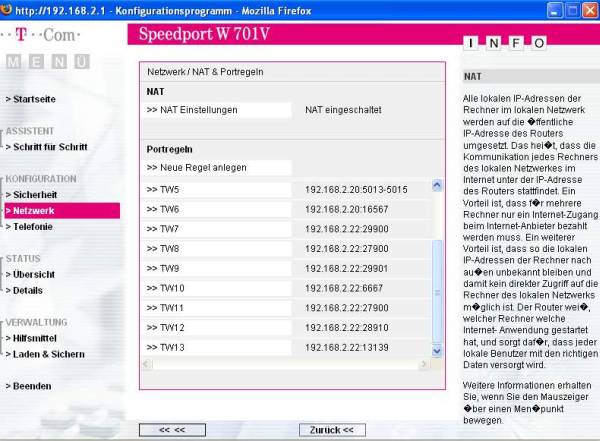Click Beenden to log out
The image size is (600, 441).
(x=30, y=386)
